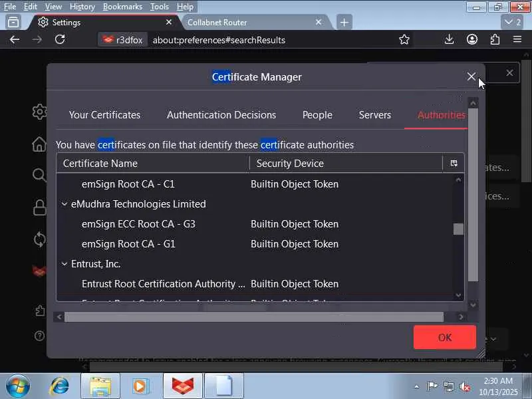Open the Bookmarks menu

(x=122, y=7)
